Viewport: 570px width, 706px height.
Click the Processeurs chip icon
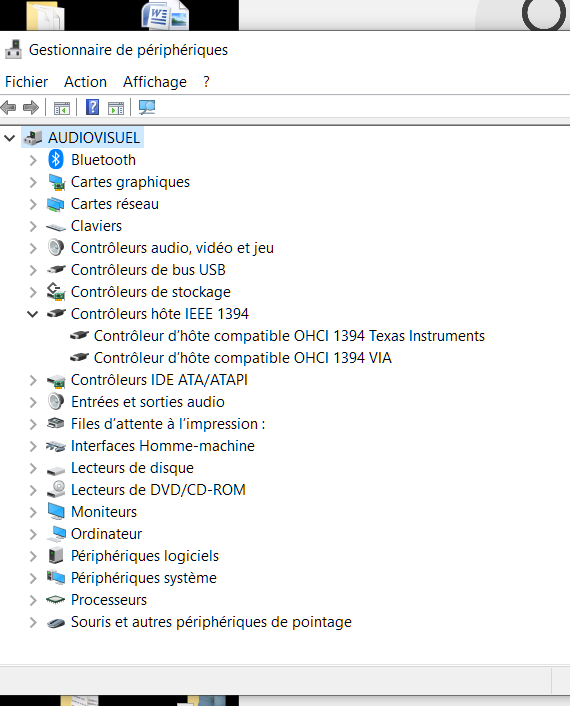click(56, 600)
